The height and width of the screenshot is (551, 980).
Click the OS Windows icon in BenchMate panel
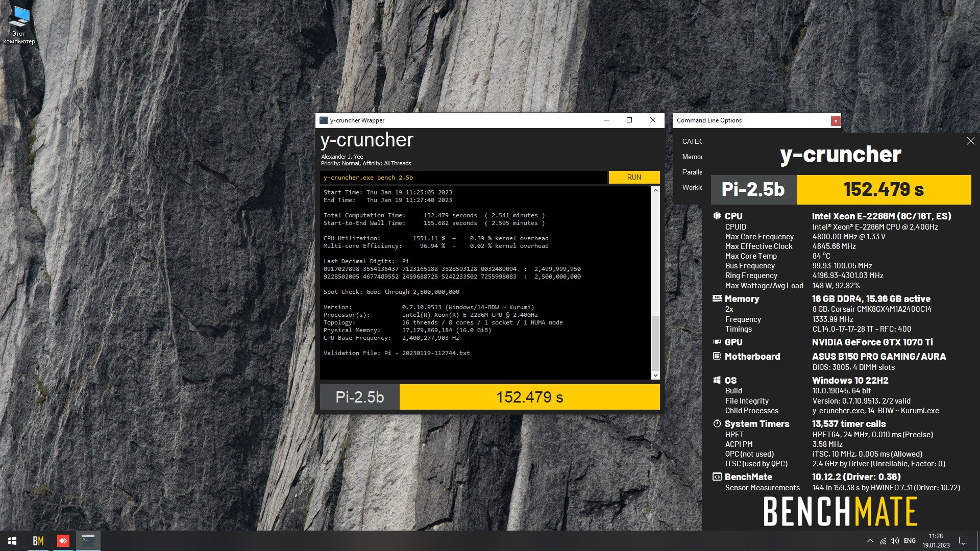[x=717, y=380]
